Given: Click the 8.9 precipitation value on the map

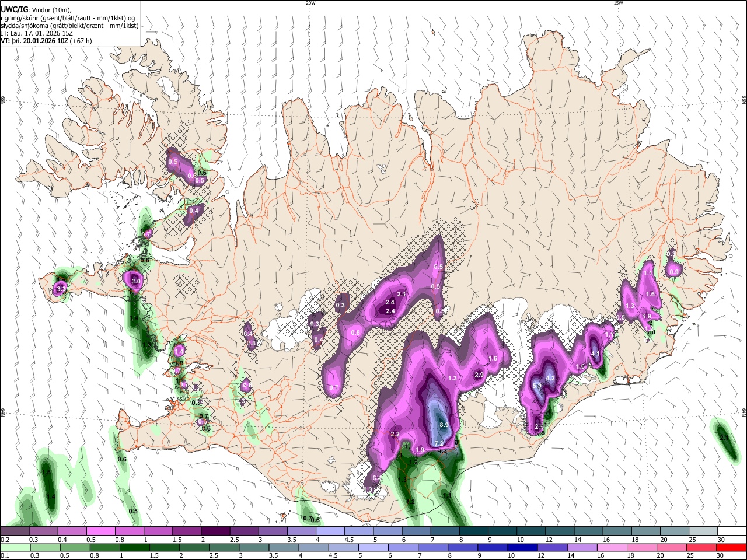Looking at the screenshot, I should coord(444,425).
